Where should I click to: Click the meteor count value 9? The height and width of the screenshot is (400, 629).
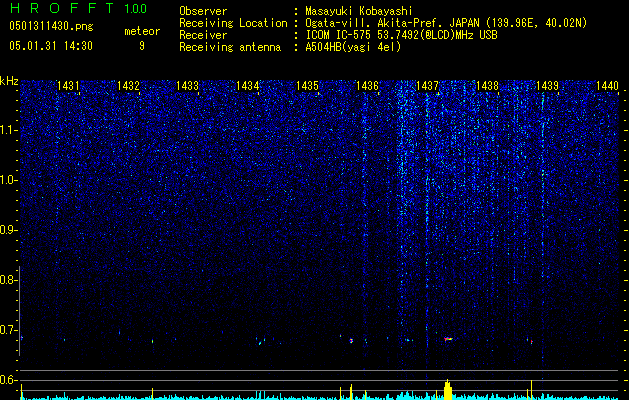[x=142, y=46]
